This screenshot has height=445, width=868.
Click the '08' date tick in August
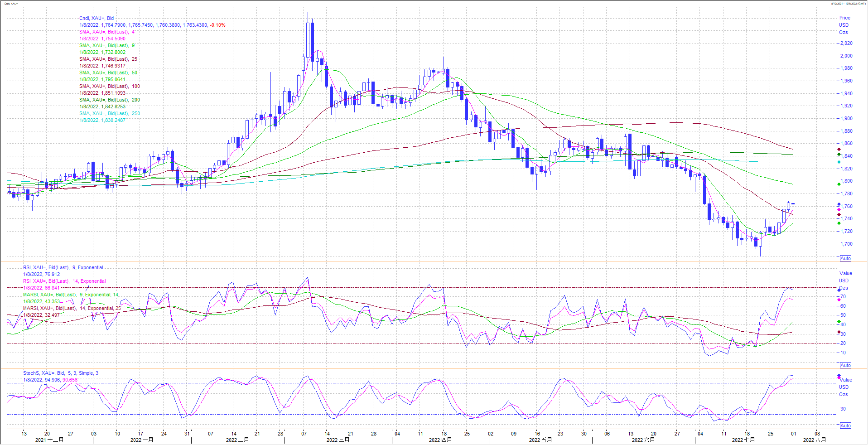click(x=817, y=434)
